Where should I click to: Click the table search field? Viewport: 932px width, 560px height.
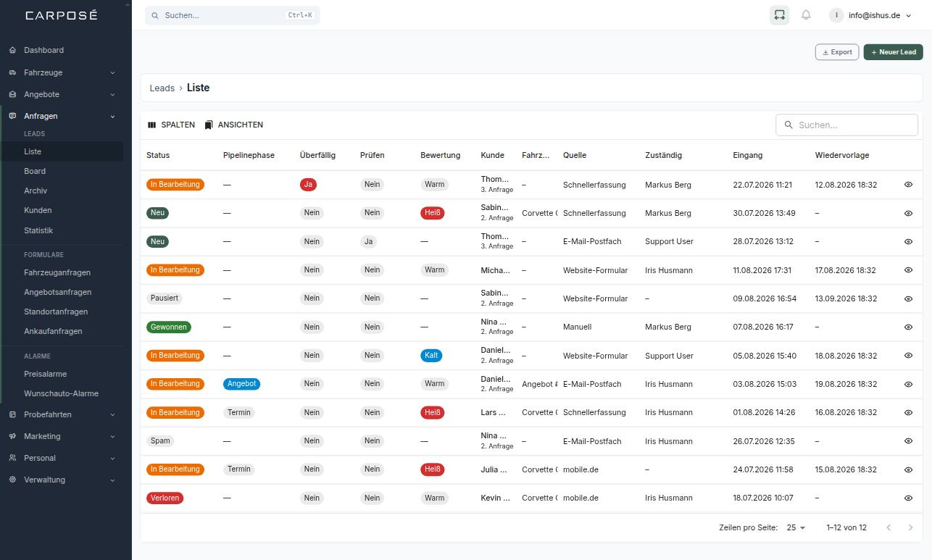(x=846, y=125)
